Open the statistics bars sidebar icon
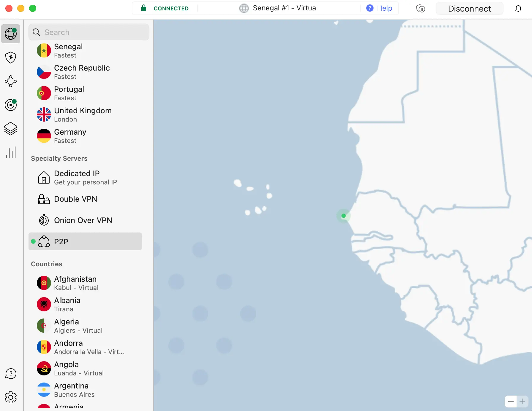 (x=11, y=152)
